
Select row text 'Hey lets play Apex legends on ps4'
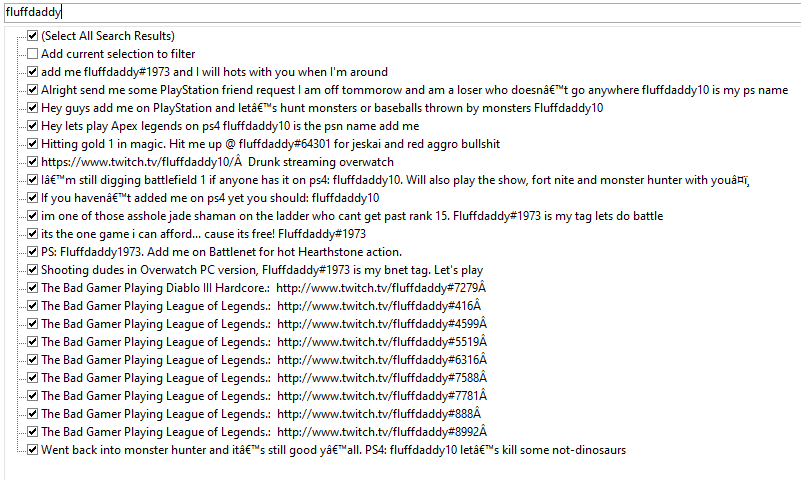(230, 126)
